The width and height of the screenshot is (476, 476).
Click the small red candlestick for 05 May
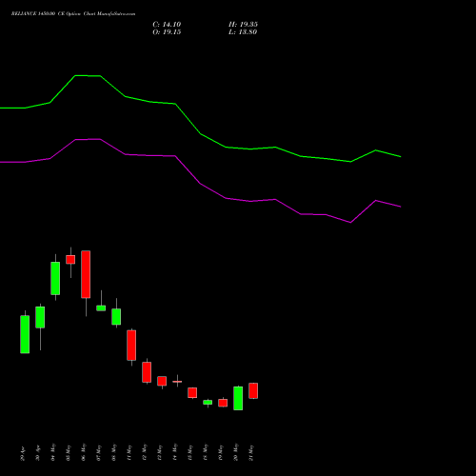[70, 260]
